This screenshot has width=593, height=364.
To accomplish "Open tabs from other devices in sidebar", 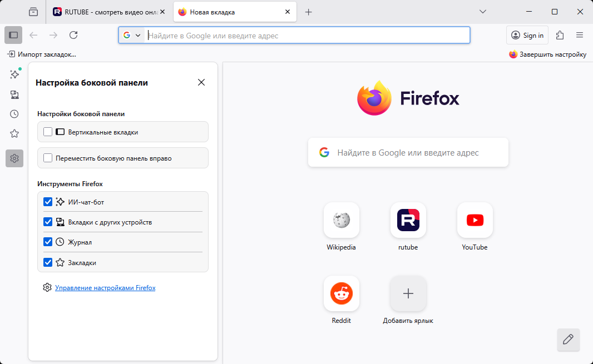I will pyautogui.click(x=14, y=94).
